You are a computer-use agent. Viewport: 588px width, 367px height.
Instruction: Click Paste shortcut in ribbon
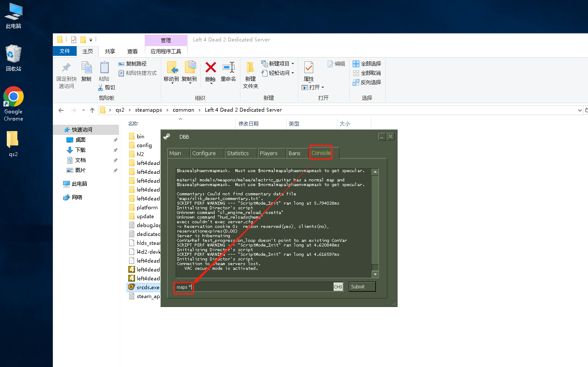(x=138, y=73)
